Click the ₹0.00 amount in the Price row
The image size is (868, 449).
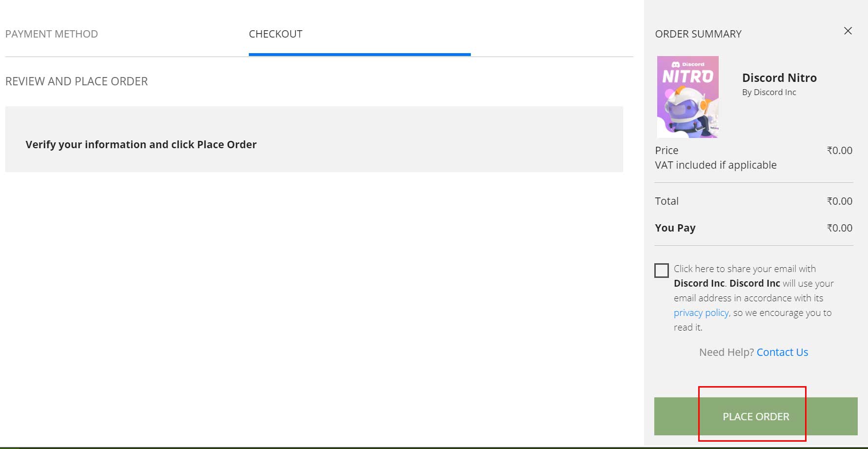click(840, 150)
